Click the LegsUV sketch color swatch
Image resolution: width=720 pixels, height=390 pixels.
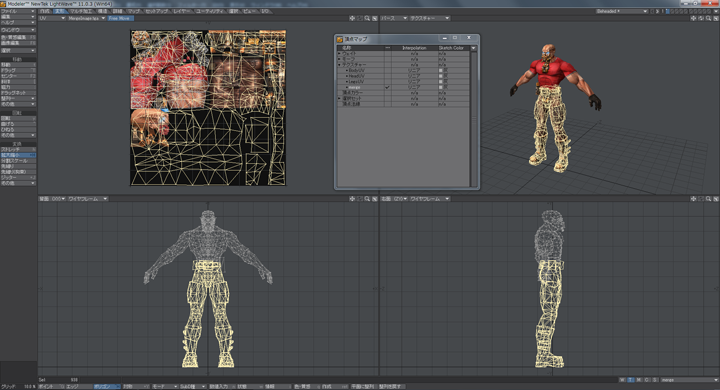click(440, 82)
